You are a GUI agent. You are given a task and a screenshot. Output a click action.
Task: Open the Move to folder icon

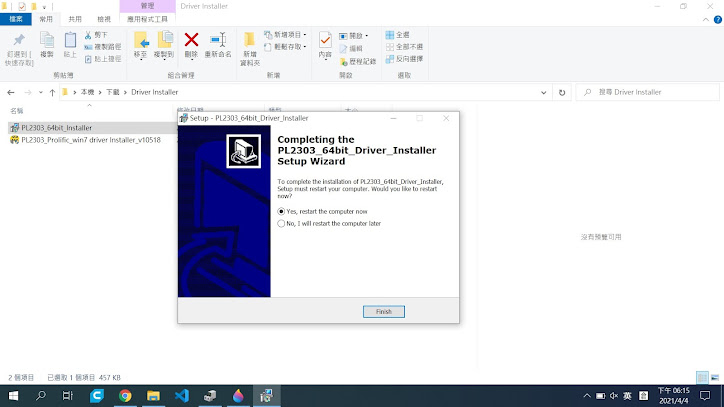pos(141,40)
